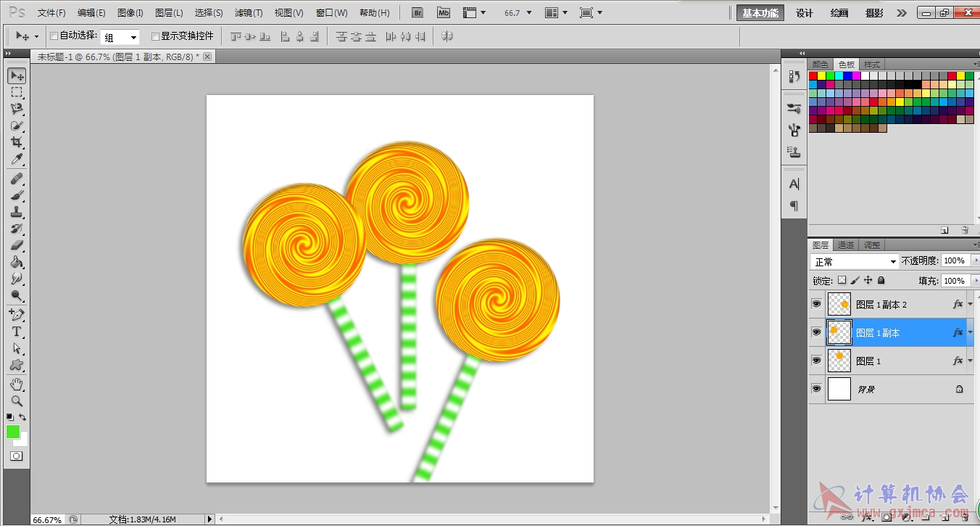Open the 滤镜(T) menu
Screen dimensions: 980x526
click(249, 13)
